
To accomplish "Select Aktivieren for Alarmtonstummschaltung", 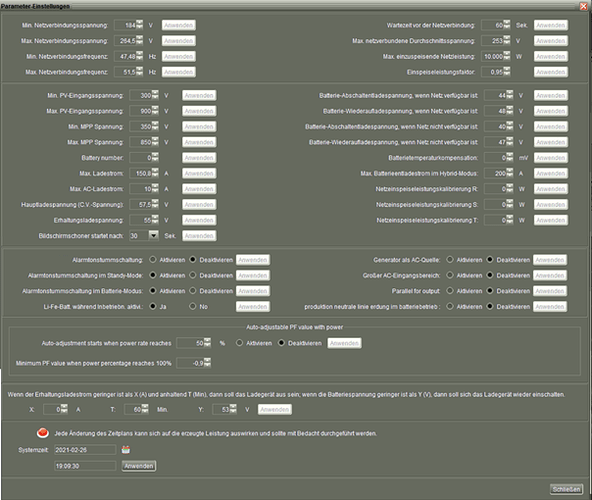I will pos(153,259).
